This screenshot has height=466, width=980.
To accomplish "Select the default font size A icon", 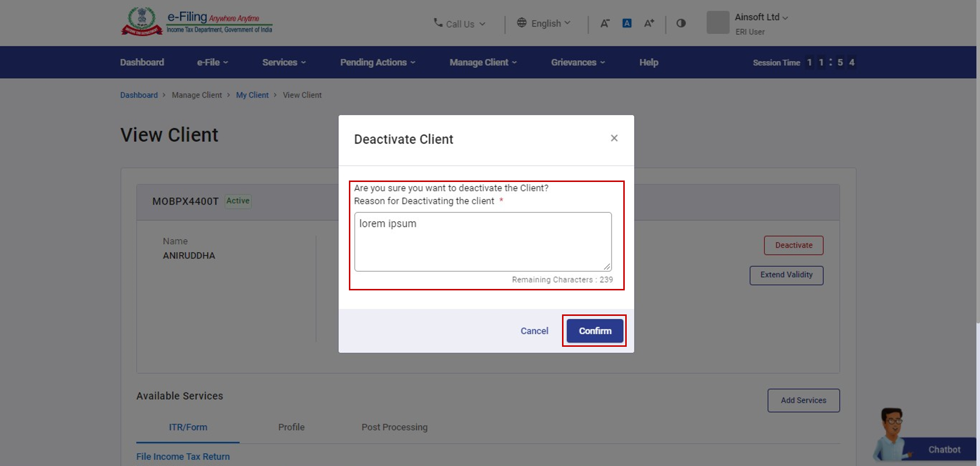I will pos(627,23).
